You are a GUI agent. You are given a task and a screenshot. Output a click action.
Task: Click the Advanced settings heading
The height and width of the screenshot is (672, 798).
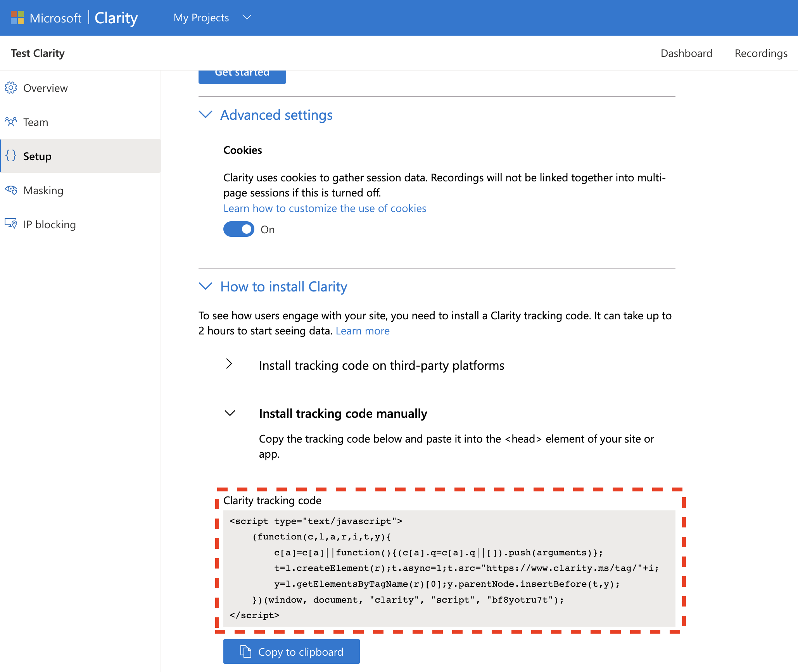(x=276, y=115)
